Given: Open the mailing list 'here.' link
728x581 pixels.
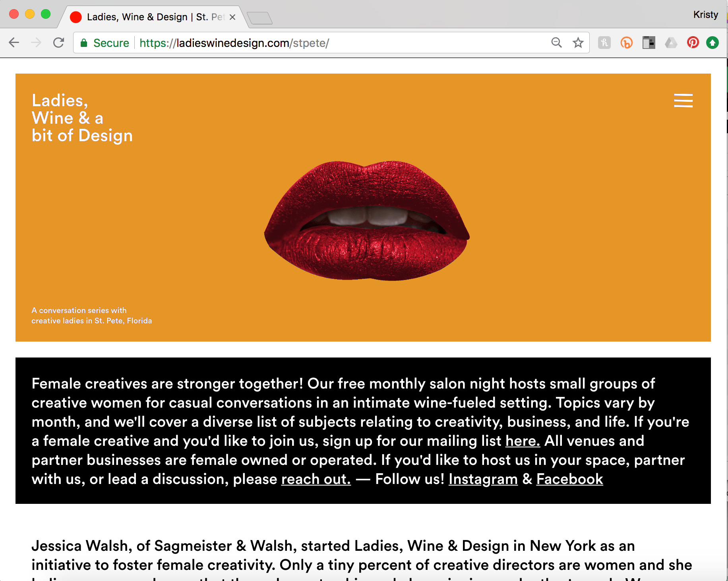Looking at the screenshot, I should (523, 441).
